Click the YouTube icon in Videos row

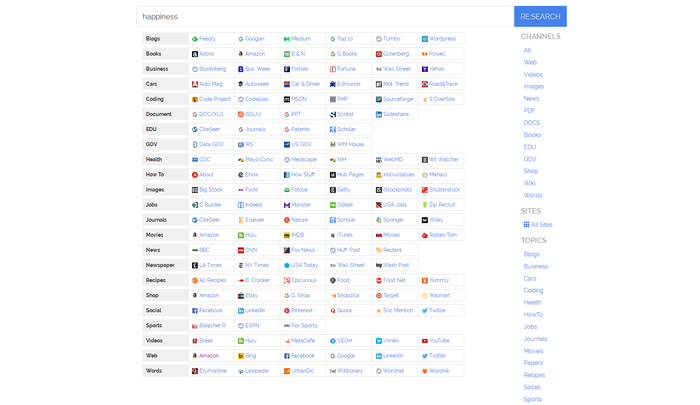[425, 341]
